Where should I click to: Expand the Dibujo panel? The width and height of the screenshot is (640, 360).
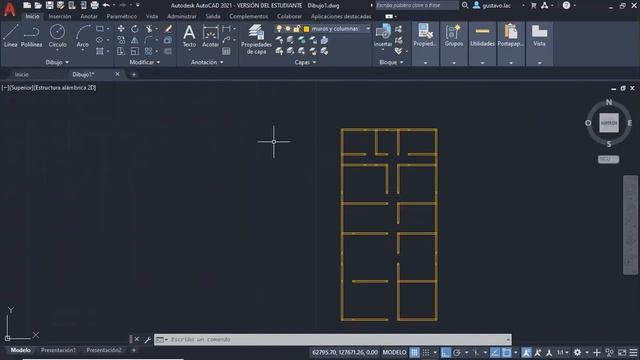pos(57,62)
